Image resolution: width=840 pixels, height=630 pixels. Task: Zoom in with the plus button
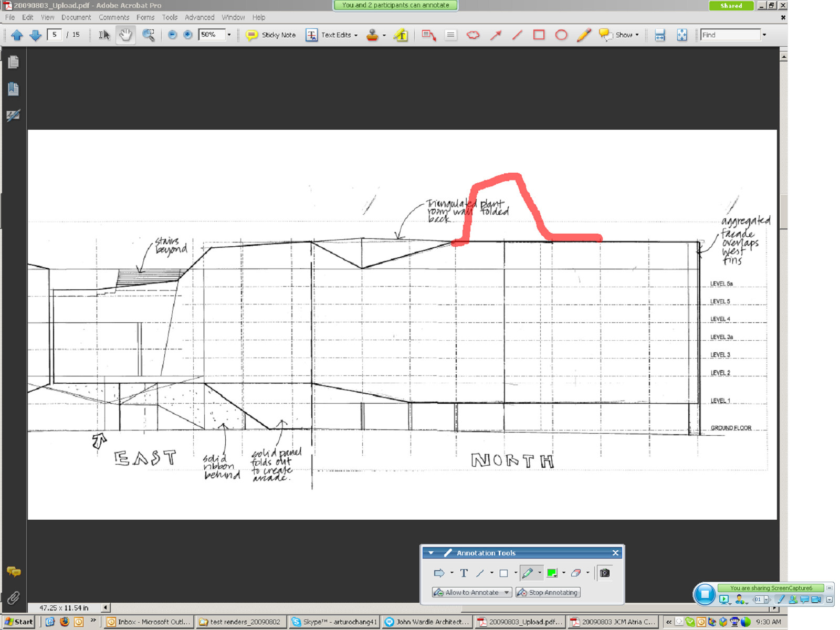click(187, 35)
